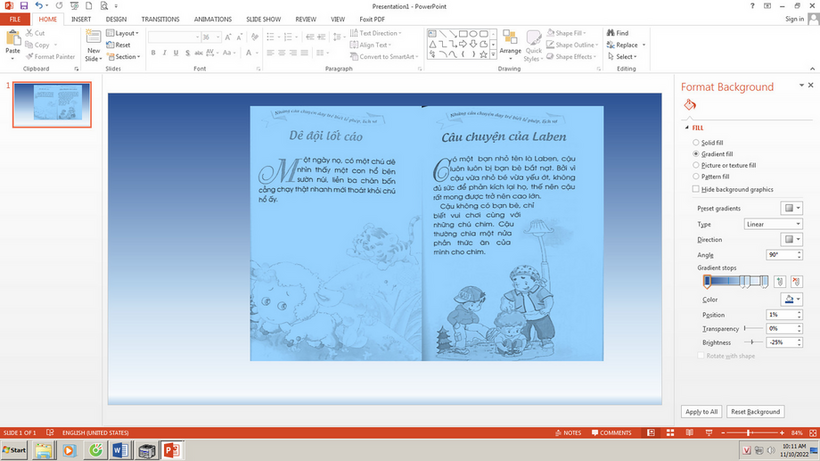Expand Layout dropdown
The width and height of the screenshot is (820, 461).
(122, 33)
